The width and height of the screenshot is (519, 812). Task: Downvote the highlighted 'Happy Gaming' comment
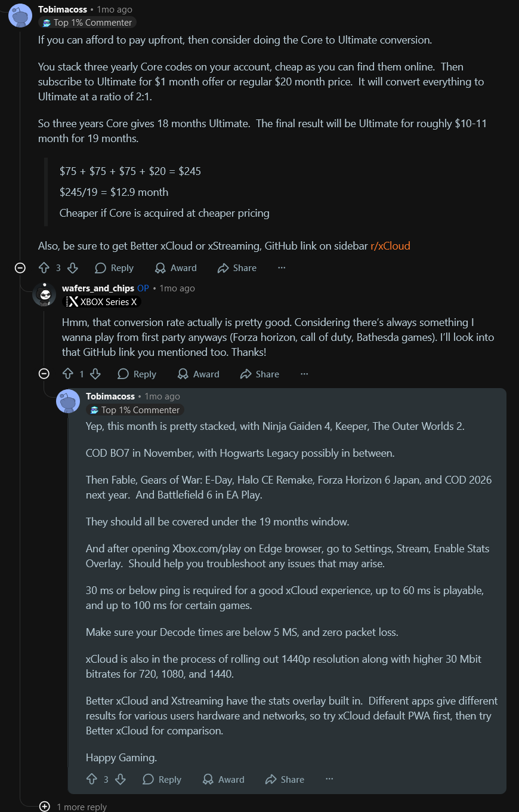pos(120,779)
